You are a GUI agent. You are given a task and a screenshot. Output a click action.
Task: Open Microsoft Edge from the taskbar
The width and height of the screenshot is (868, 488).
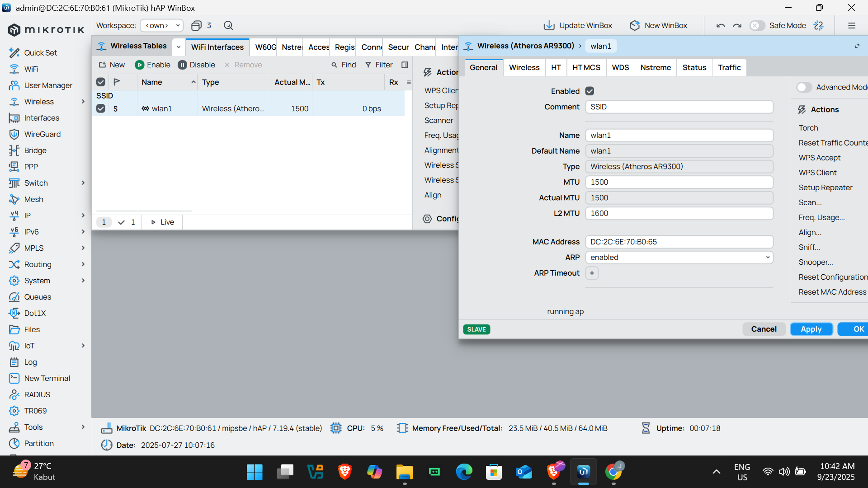(x=464, y=472)
